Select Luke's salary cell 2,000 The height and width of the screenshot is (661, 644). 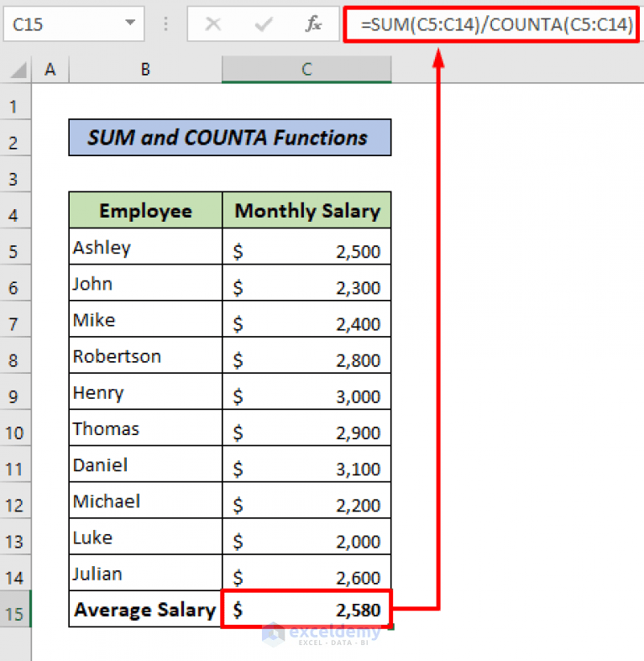point(306,537)
